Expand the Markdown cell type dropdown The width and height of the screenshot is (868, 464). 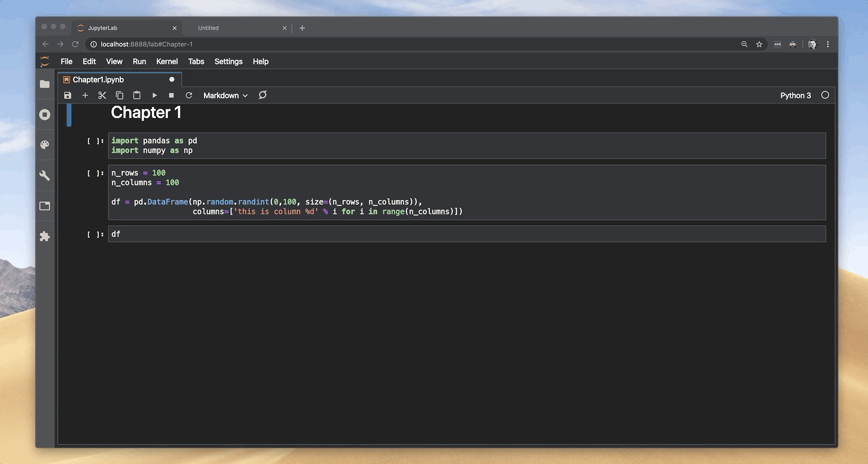(x=225, y=95)
